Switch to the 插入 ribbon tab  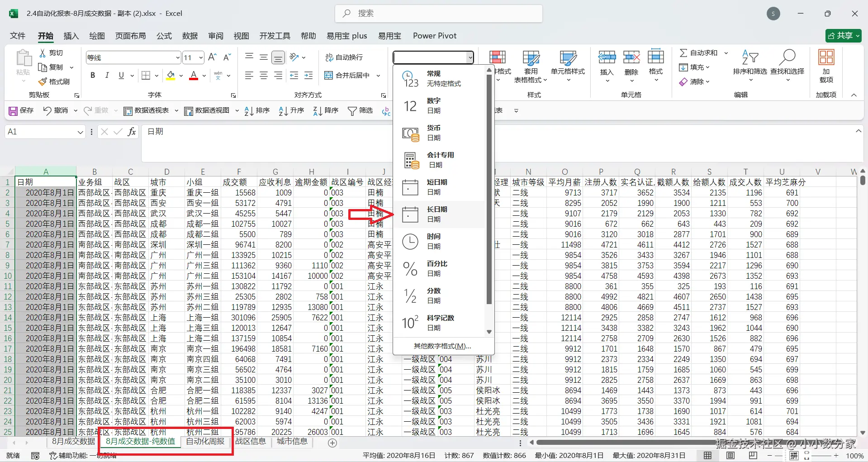click(71, 36)
